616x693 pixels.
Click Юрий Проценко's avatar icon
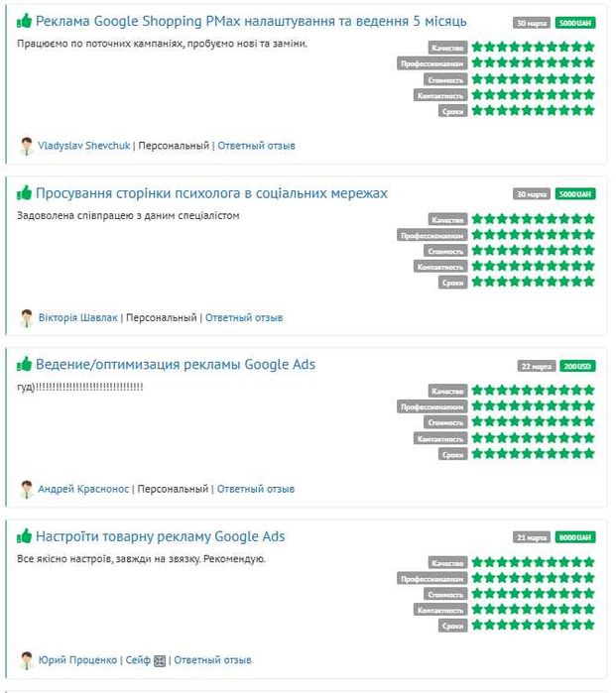pyautogui.click(x=27, y=660)
